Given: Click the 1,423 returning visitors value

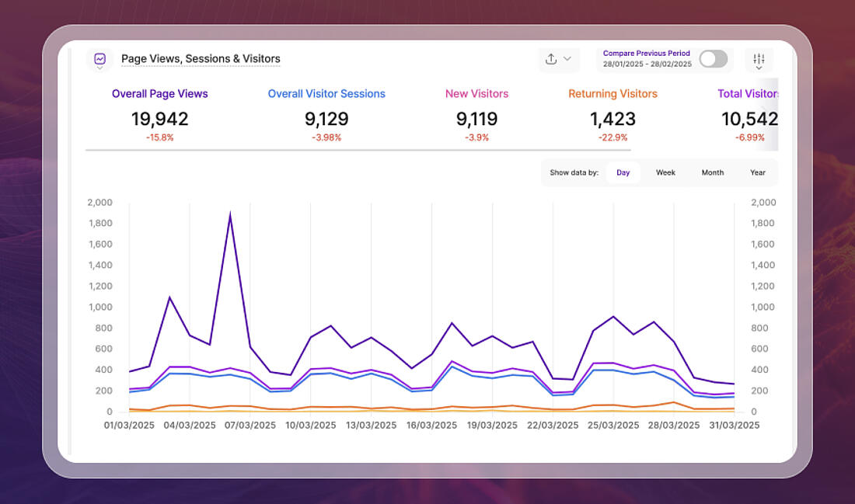Looking at the screenshot, I should (613, 119).
